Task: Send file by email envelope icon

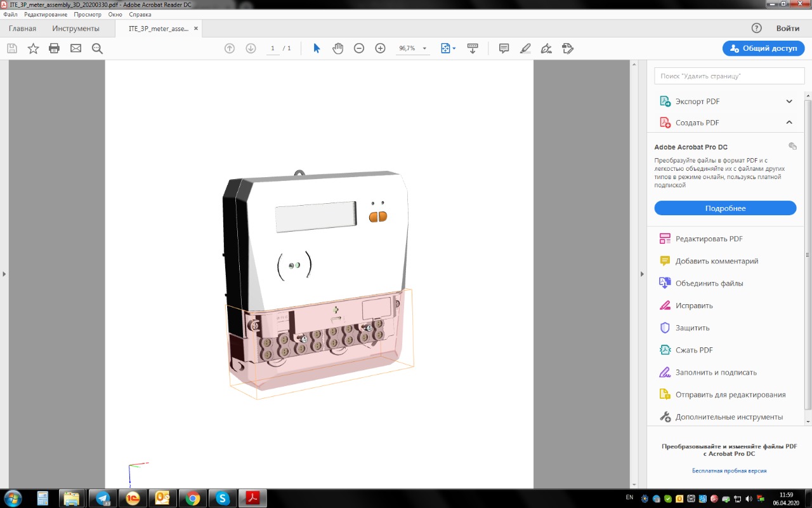Action: click(x=75, y=48)
